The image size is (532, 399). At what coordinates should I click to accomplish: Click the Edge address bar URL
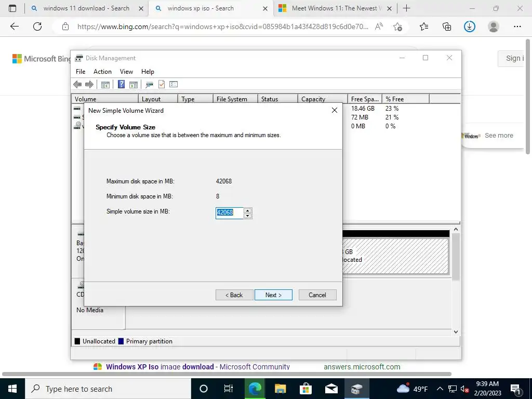(x=222, y=26)
